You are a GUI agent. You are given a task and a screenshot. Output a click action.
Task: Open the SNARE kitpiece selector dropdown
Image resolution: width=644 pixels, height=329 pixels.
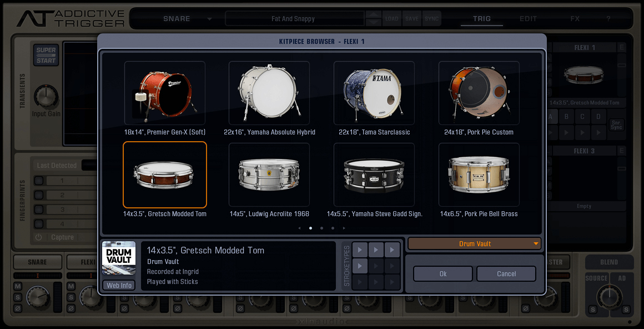click(209, 18)
